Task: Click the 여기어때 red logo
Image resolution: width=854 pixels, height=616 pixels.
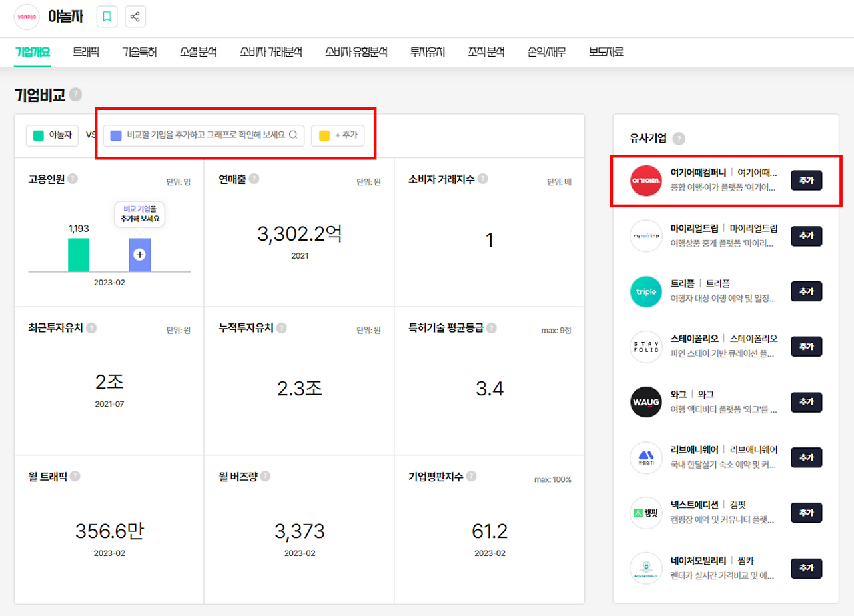Action: [645, 181]
